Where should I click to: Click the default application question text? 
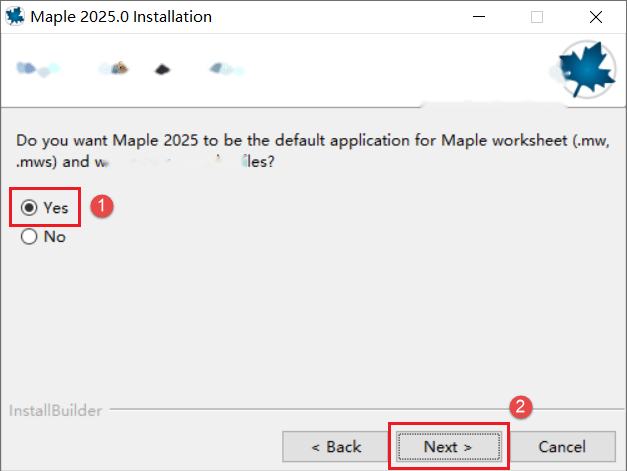click(x=313, y=151)
